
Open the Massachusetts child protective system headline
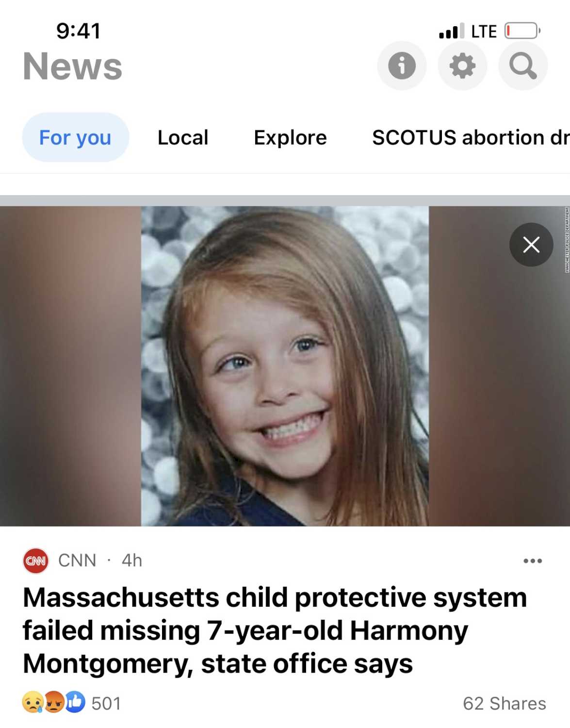275,630
